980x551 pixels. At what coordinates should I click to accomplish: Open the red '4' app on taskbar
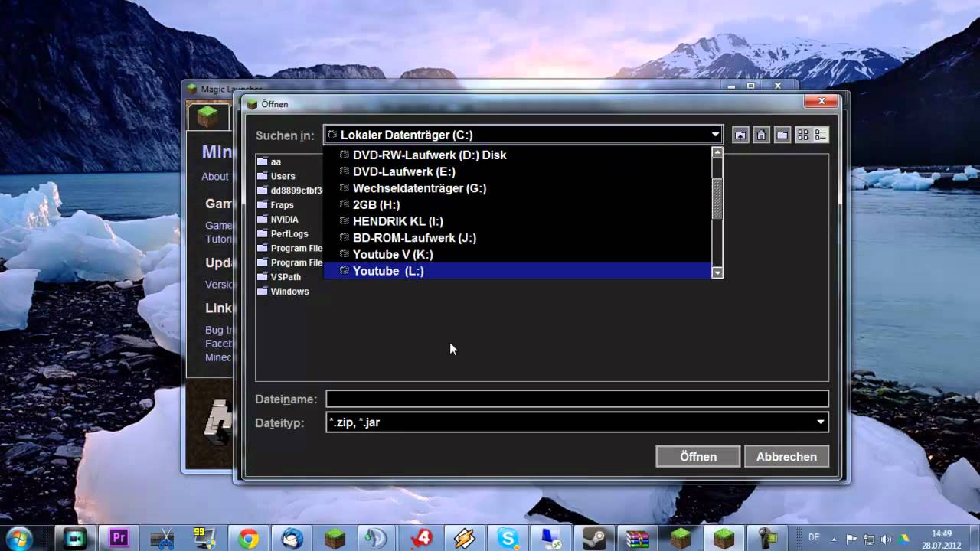tap(421, 538)
